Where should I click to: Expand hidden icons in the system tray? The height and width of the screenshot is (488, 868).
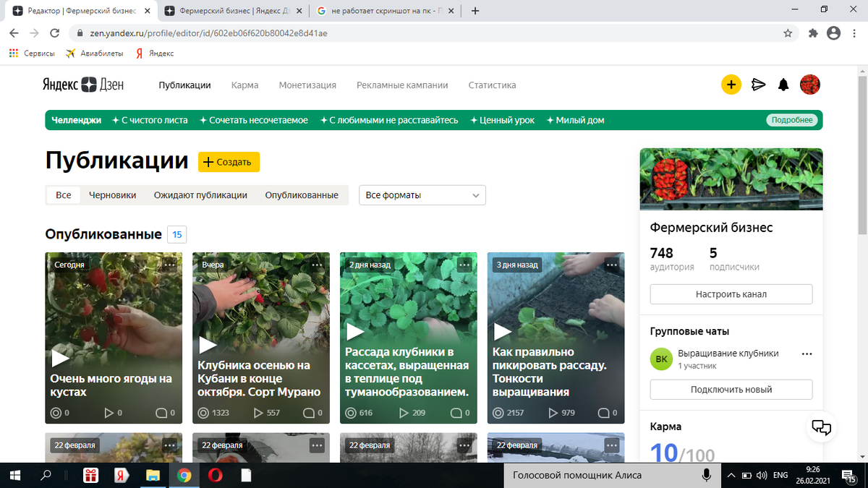point(731,475)
